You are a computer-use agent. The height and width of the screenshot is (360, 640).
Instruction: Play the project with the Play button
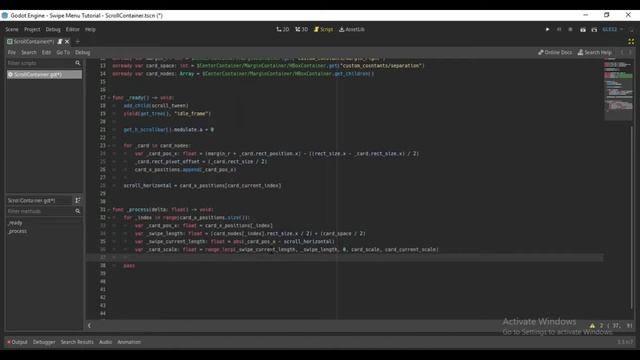tap(547, 29)
